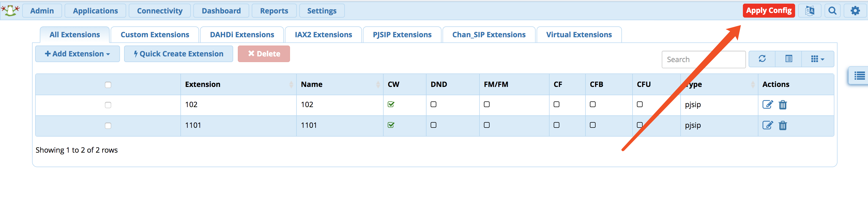
Task: Click Quick Create Extension
Action: point(178,54)
